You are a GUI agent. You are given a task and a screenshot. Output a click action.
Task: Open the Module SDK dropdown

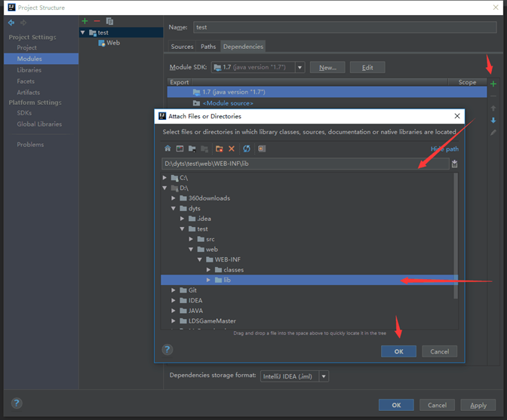click(300, 67)
